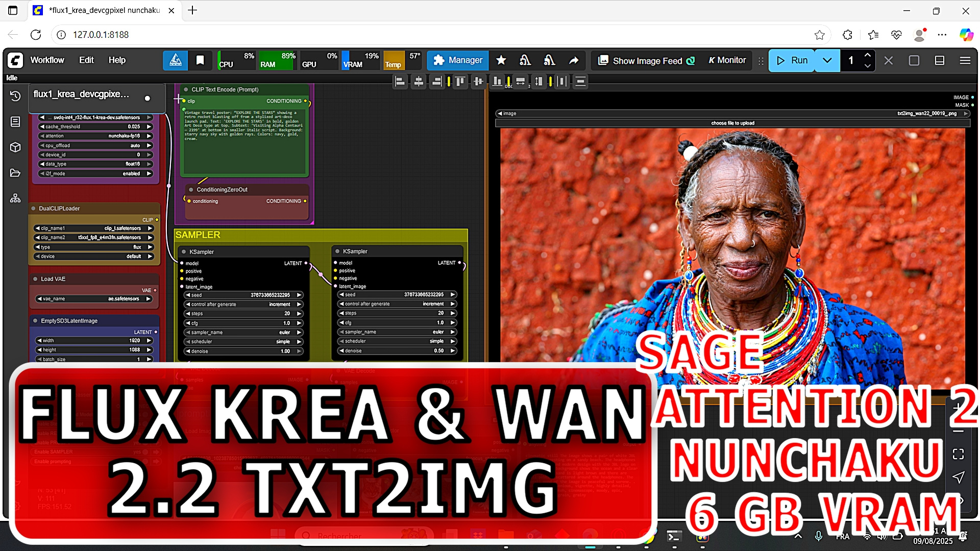This screenshot has height=551, width=980.
Task: Open the Workflow menu
Action: pos(47,60)
